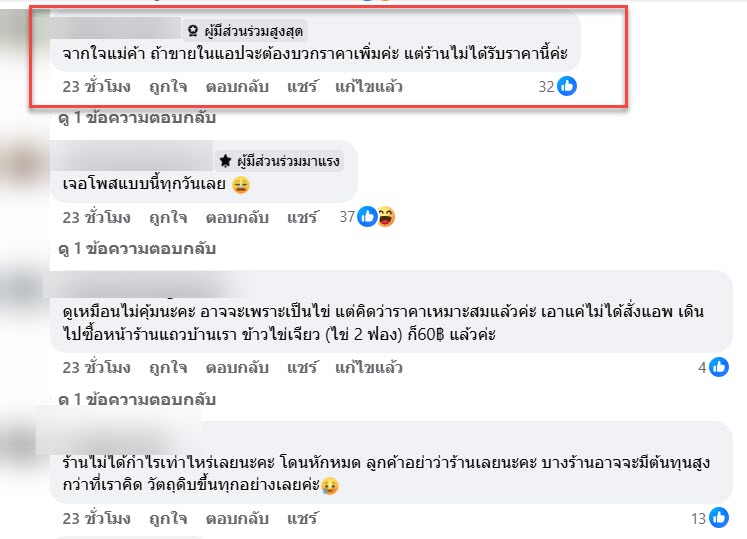
Task: Open แก้ไขแล้ว edit history on third comment
Action: [369, 367]
